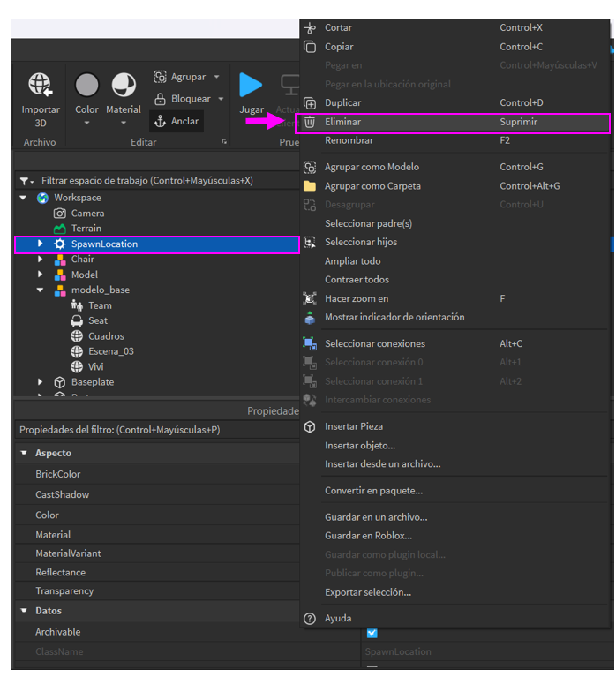Viewport: 616px width, 677px height.
Task: Click the yellow Agrupar como Carpeta folder icon
Action: tap(310, 186)
